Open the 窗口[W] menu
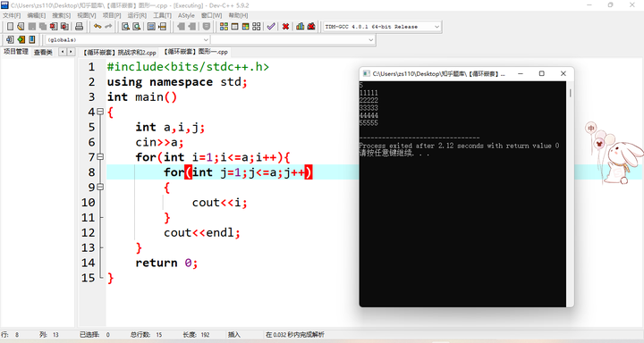The image size is (644, 343). [211, 15]
